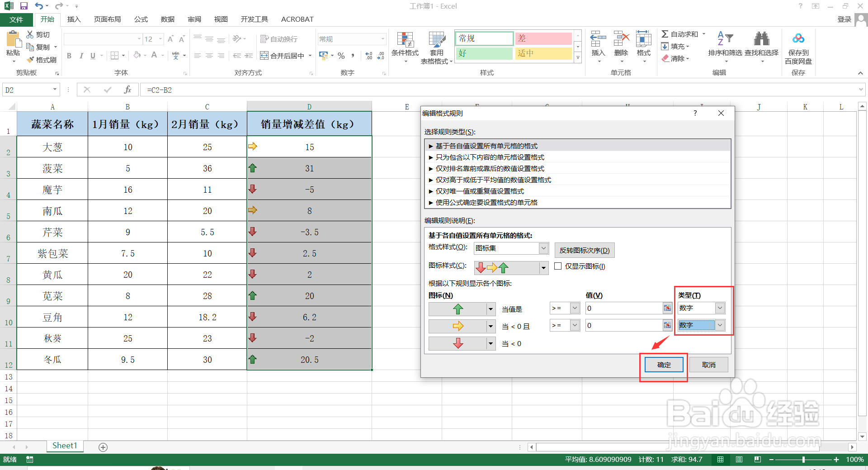Open first row Type (类型) dropdown
Image resolution: width=868 pixels, height=470 pixels.
[720, 308]
